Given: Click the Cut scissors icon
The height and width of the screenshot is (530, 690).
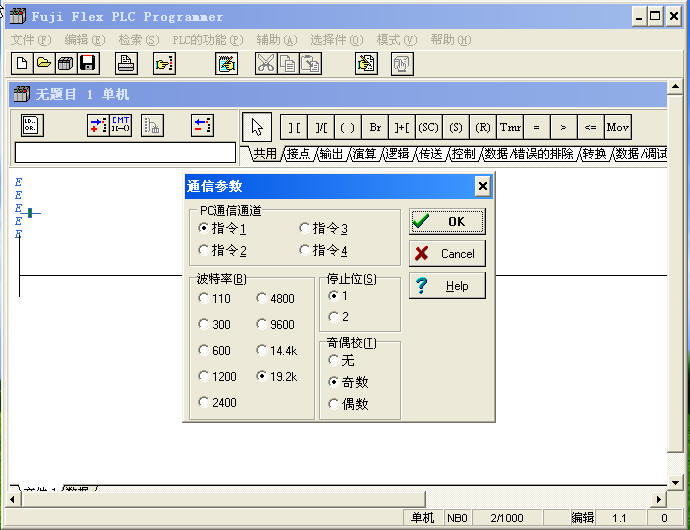Looking at the screenshot, I should tap(265, 64).
